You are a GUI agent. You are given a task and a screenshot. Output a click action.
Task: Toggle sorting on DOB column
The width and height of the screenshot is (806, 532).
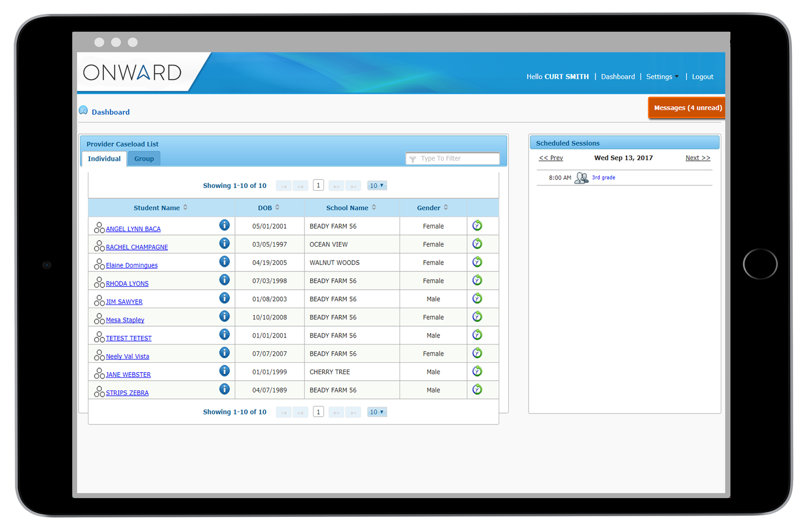point(278,207)
